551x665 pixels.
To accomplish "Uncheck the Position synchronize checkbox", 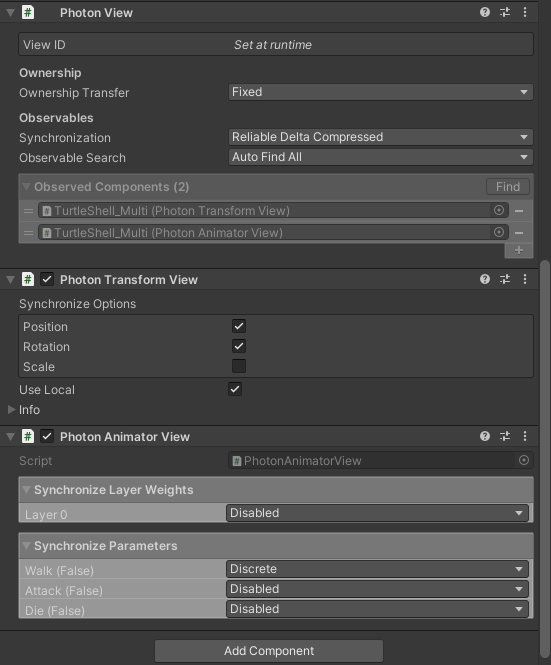I will 239,326.
